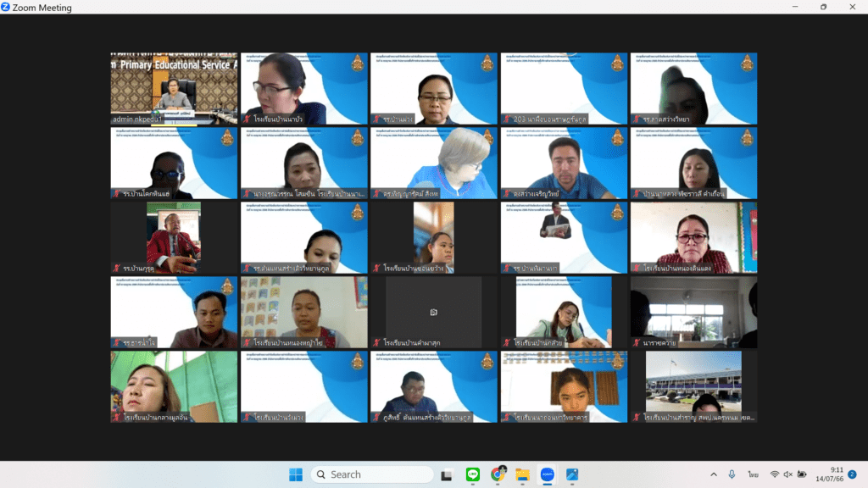Toggle the muted speaker volume icon
This screenshot has width=868, height=488.
click(x=787, y=474)
